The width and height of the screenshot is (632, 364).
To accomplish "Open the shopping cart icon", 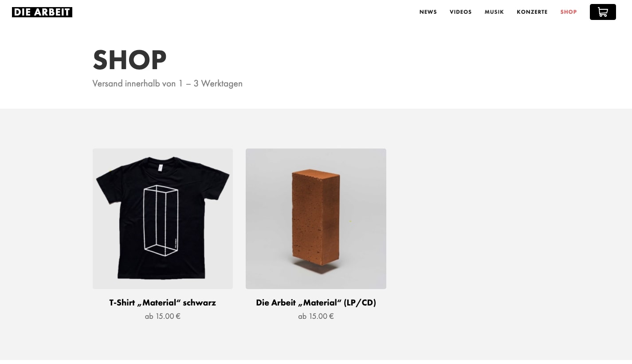I will pyautogui.click(x=603, y=12).
